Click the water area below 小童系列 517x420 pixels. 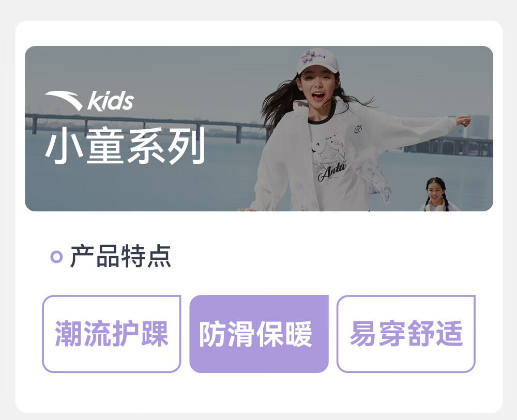(139, 188)
